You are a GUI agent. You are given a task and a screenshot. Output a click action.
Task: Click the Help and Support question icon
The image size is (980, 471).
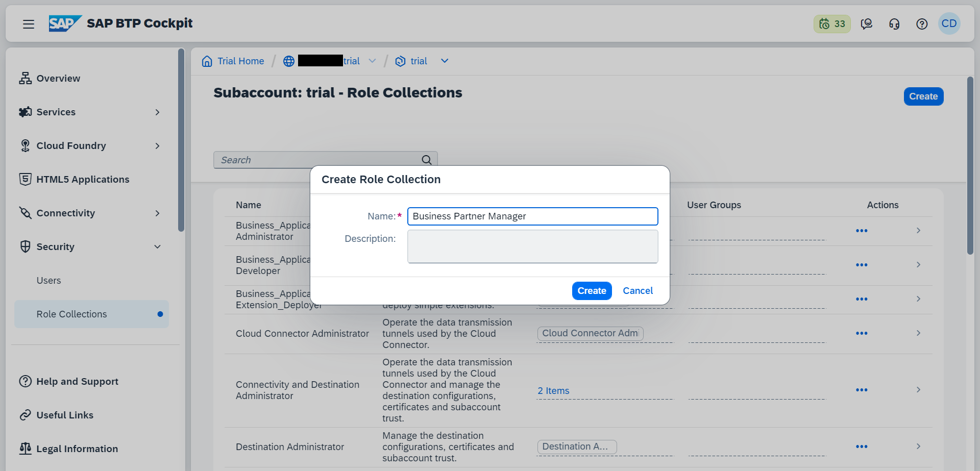[25, 381]
